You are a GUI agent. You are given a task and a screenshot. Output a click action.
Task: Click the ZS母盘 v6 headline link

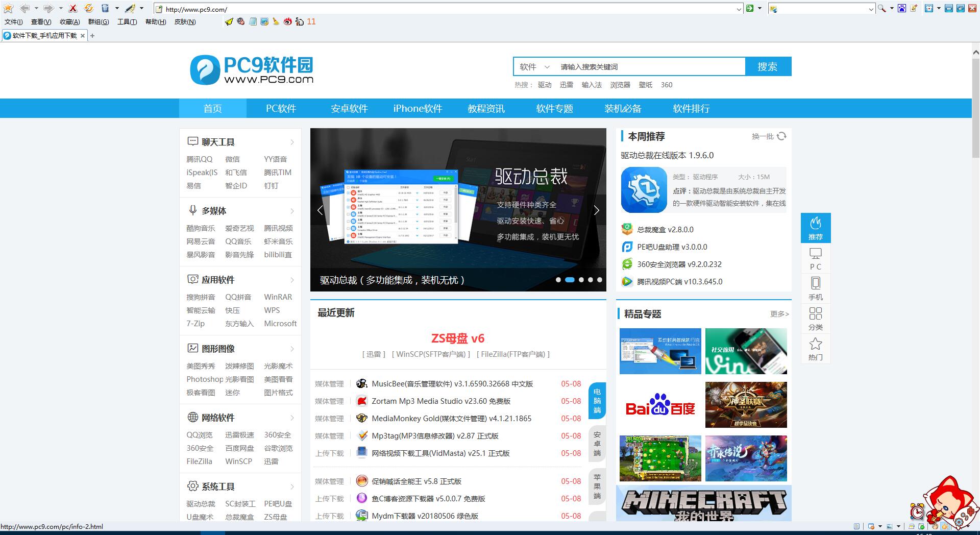point(458,338)
